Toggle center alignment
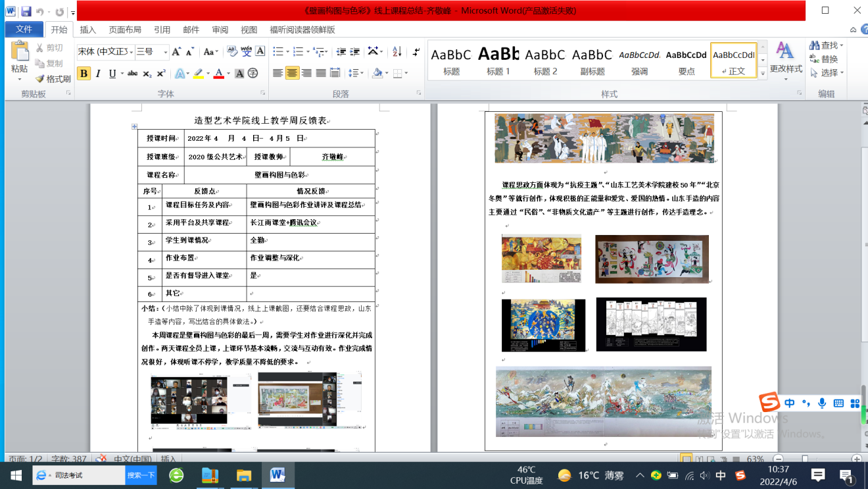The width and height of the screenshot is (868, 489). click(x=293, y=73)
